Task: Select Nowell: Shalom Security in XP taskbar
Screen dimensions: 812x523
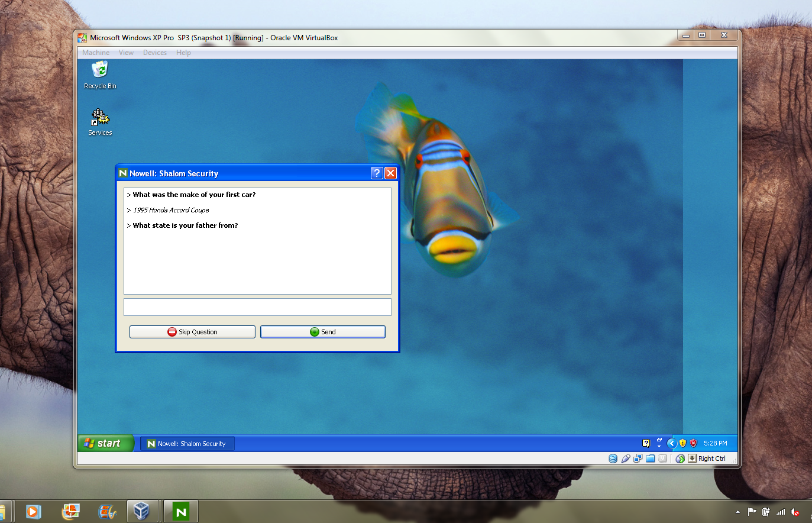Action: point(187,444)
